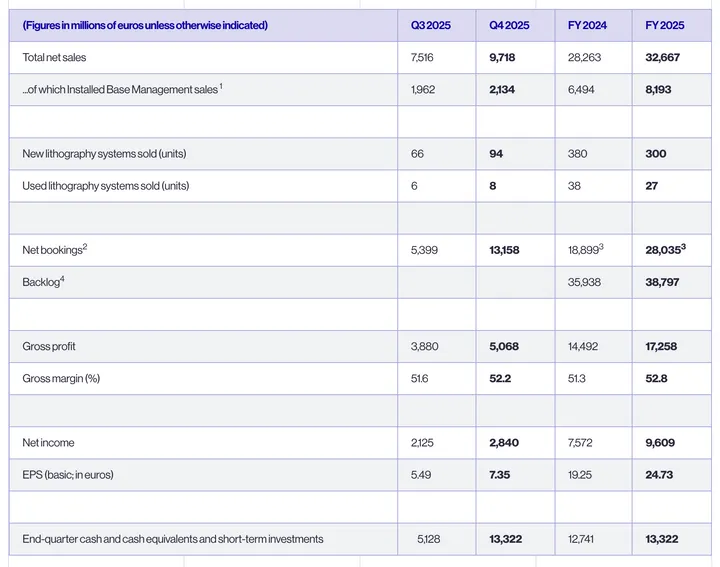Select the Total net sales row label

pyautogui.click(x=54, y=57)
